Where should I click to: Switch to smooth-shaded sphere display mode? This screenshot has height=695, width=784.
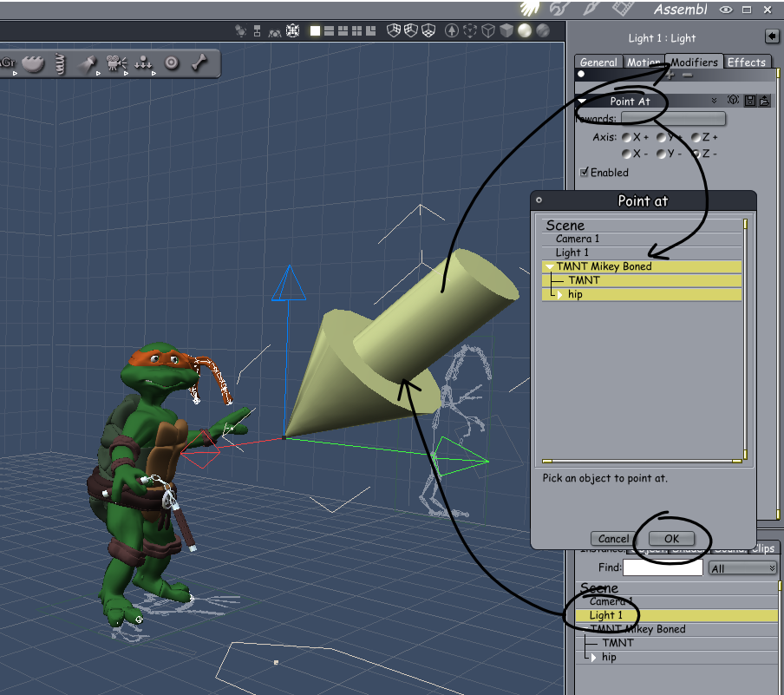525,31
